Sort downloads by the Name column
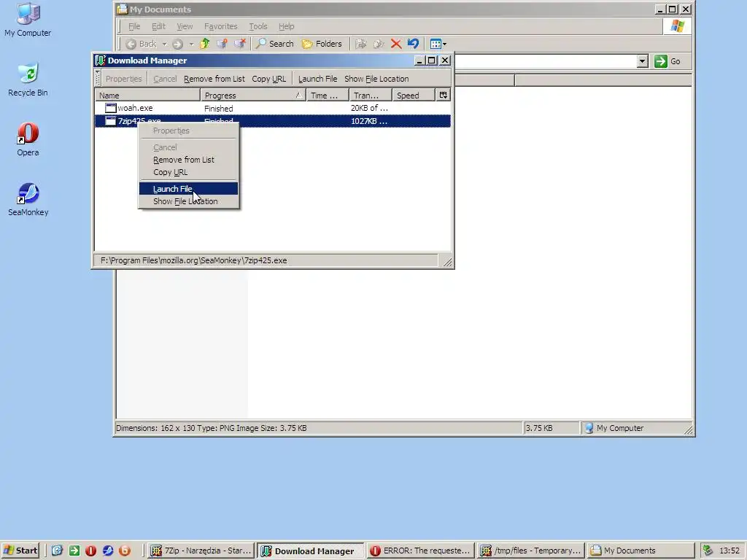747x560 pixels. [x=147, y=96]
